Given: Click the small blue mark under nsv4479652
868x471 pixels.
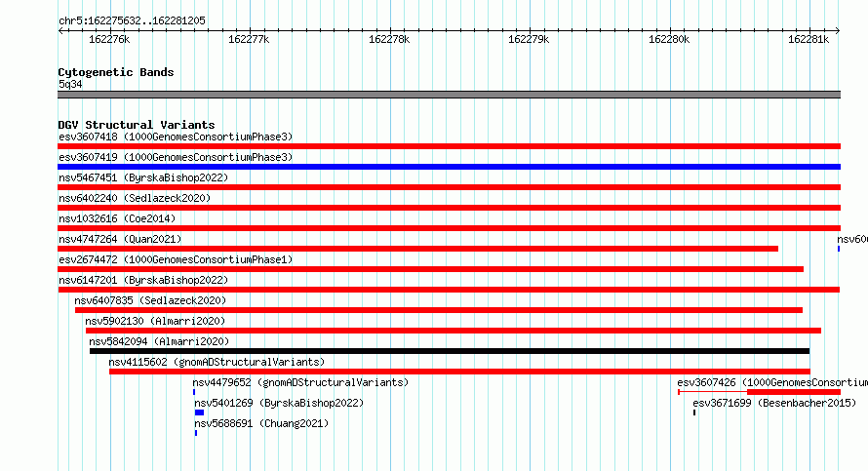Looking at the screenshot, I should 194,392.
